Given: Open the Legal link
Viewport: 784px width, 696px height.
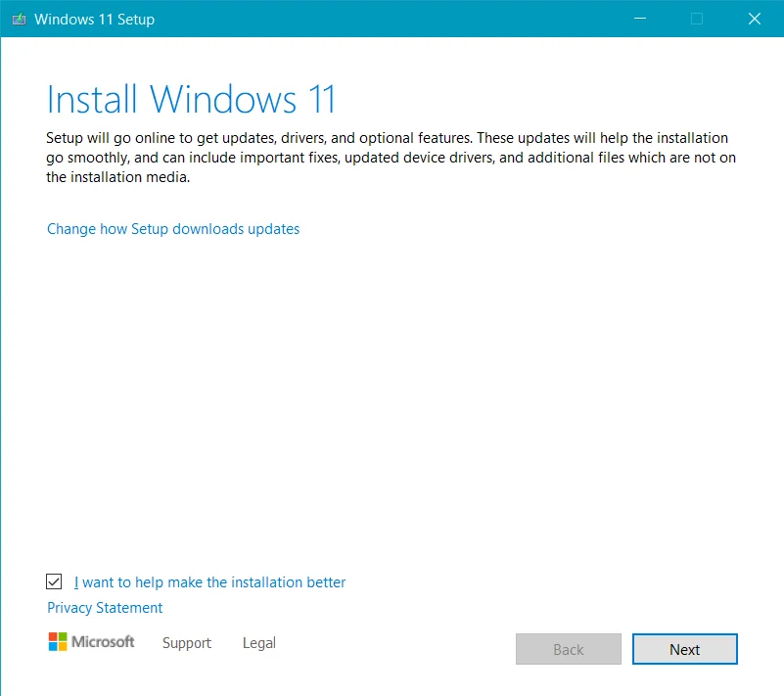Looking at the screenshot, I should [x=259, y=643].
